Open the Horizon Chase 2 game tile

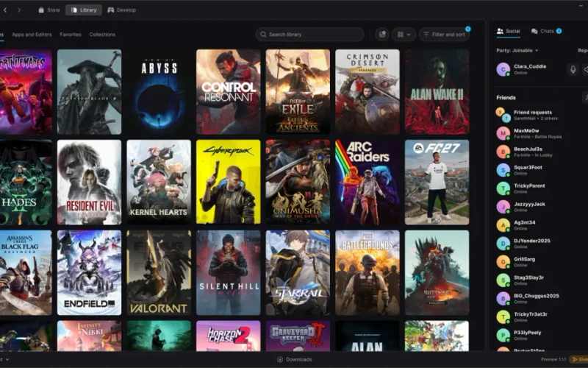(229, 336)
